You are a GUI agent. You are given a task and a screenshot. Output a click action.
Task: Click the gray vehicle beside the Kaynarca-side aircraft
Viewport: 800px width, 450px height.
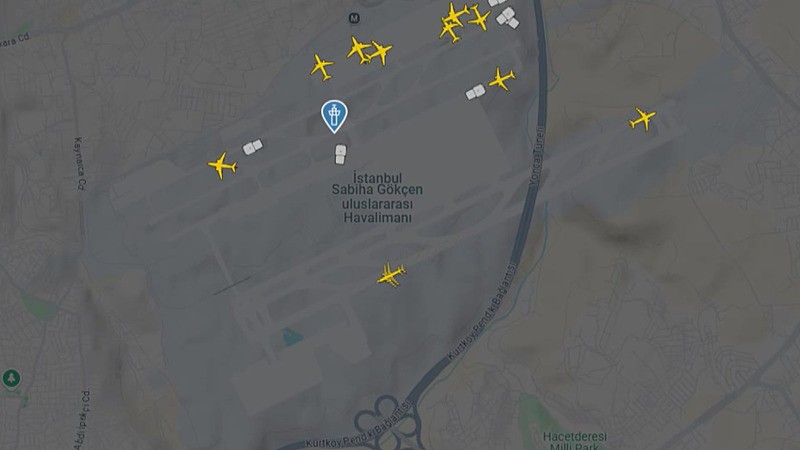click(252, 147)
